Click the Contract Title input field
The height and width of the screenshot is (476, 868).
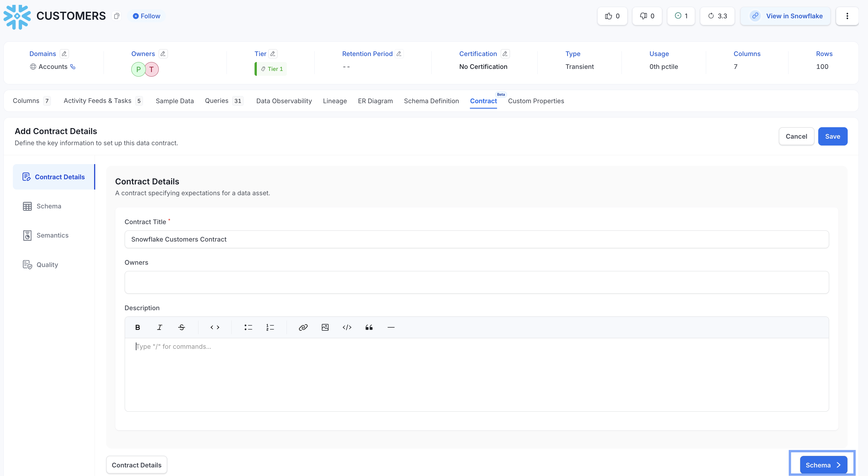(476, 239)
